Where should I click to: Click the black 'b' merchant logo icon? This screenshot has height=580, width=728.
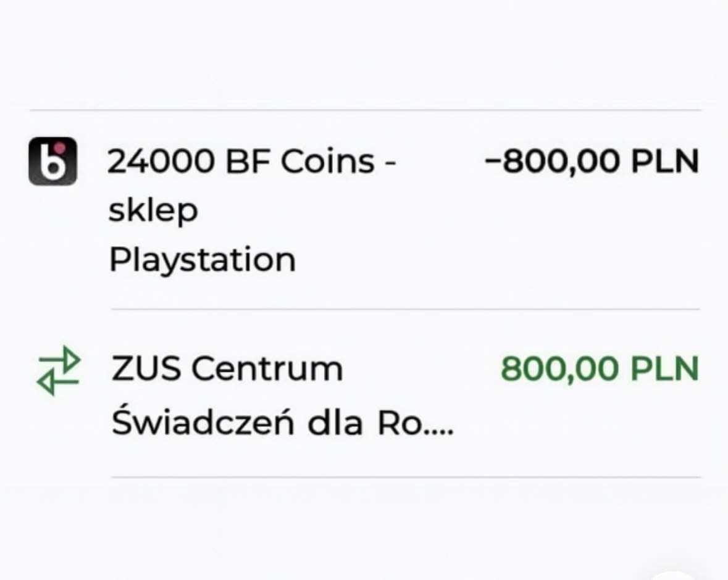(x=52, y=161)
